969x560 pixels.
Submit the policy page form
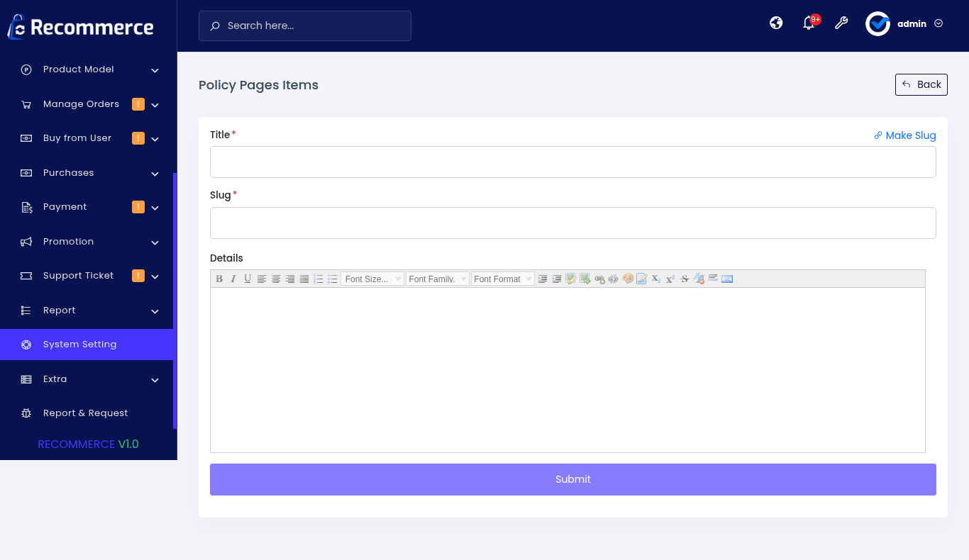(x=573, y=479)
